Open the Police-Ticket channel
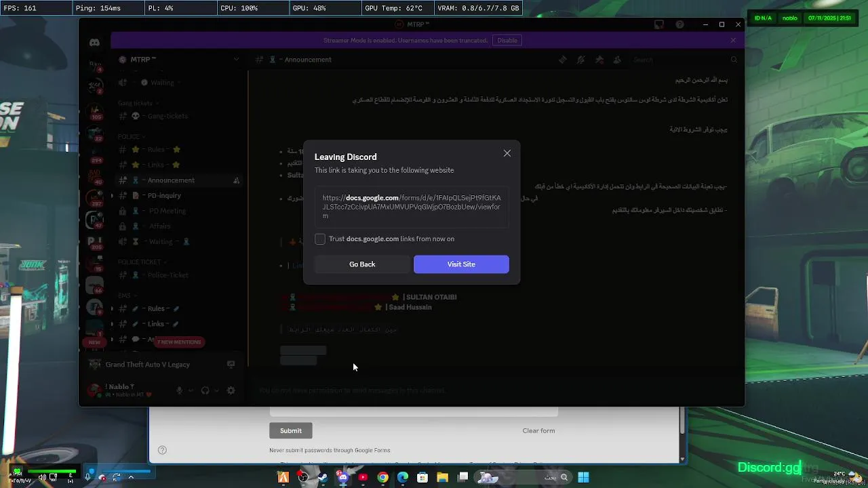Viewport: 868px width, 488px height. click(x=168, y=275)
